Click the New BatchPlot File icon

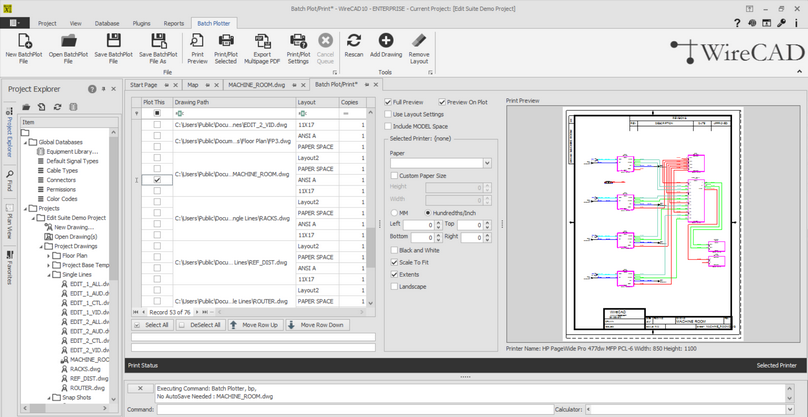coord(24,41)
